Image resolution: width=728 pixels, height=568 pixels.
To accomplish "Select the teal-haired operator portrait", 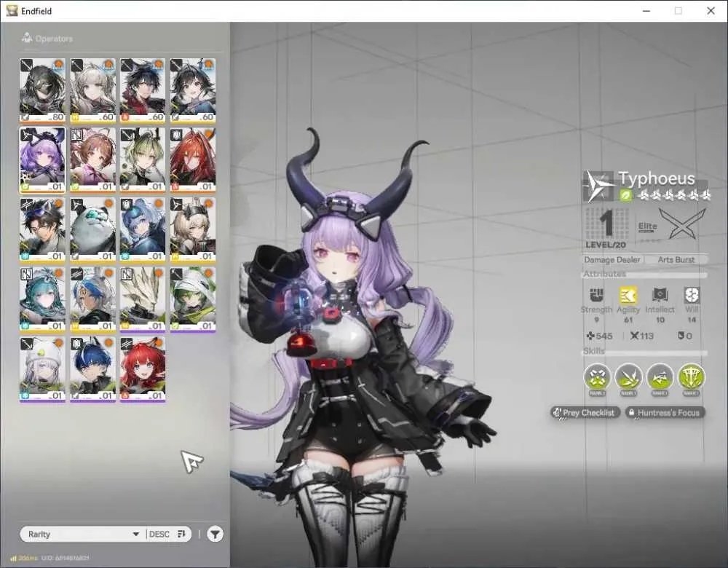I will (x=43, y=299).
